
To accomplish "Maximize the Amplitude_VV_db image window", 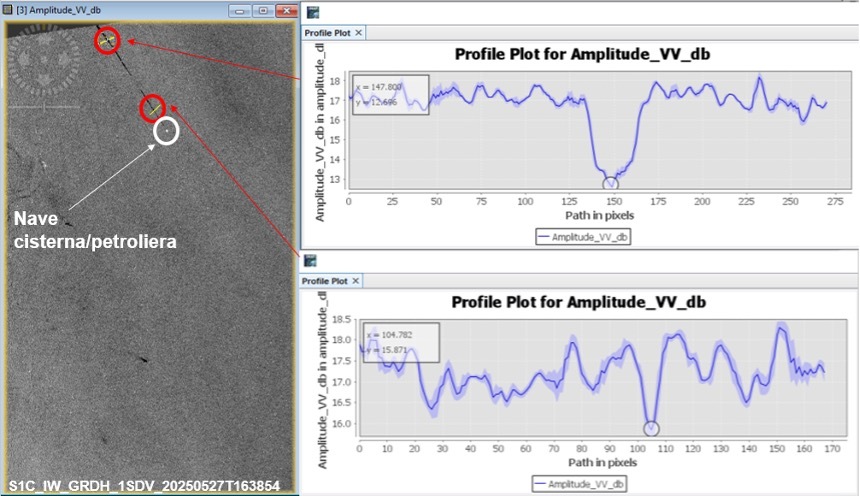I will click(262, 9).
